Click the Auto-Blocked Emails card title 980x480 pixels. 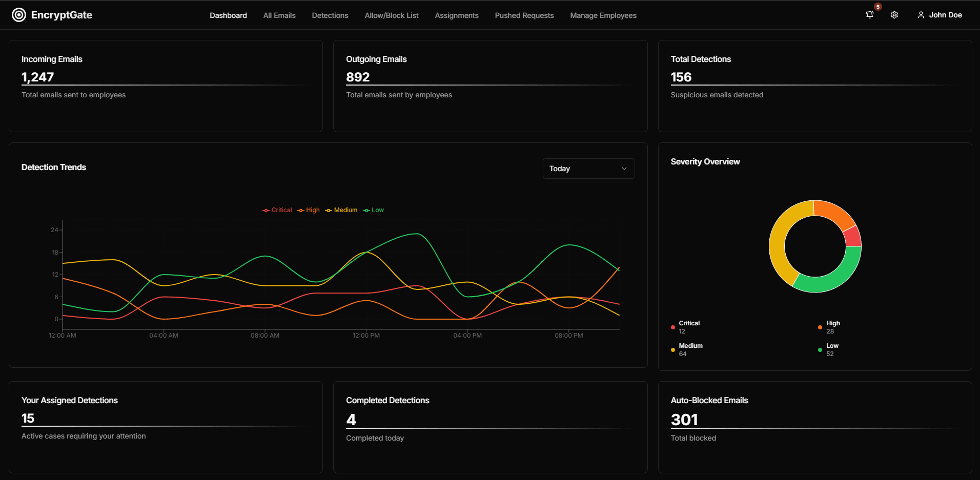click(x=709, y=400)
